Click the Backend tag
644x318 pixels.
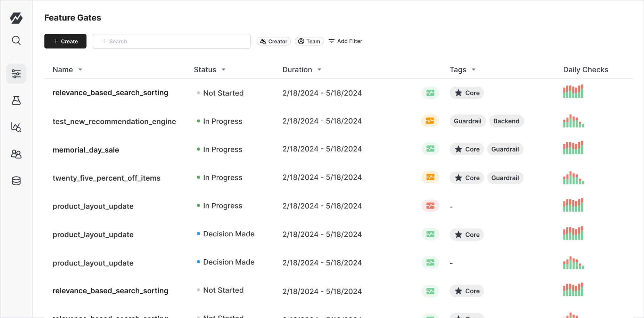[506, 121]
